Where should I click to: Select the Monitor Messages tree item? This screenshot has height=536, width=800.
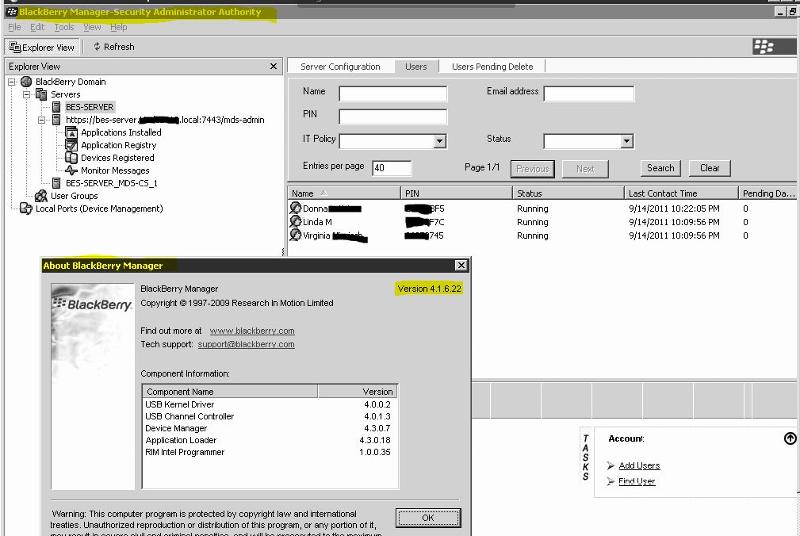pyautogui.click(x=115, y=171)
